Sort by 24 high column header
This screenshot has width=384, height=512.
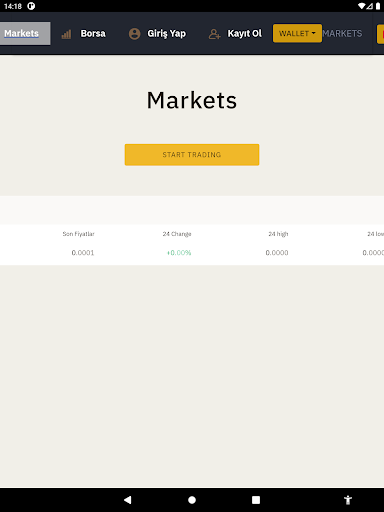pos(278,234)
